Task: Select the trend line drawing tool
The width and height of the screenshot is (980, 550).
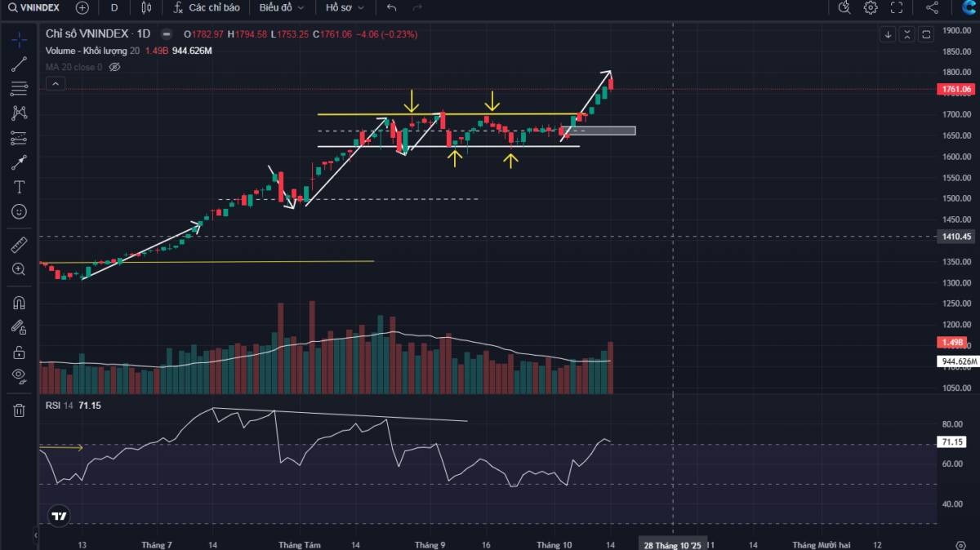Action: [18, 64]
